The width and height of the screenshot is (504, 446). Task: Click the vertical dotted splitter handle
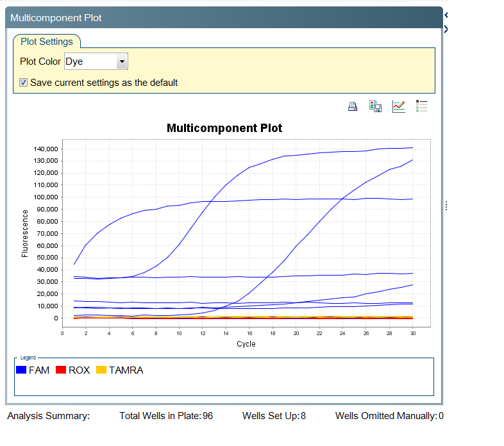[x=446, y=205]
